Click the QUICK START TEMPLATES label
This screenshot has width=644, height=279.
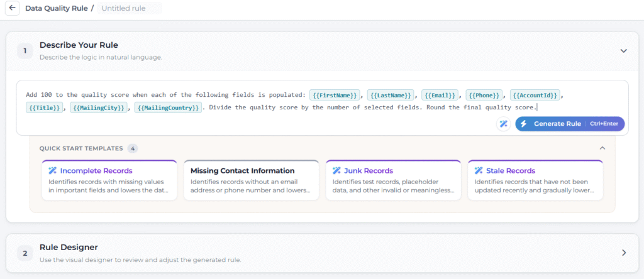(81, 148)
